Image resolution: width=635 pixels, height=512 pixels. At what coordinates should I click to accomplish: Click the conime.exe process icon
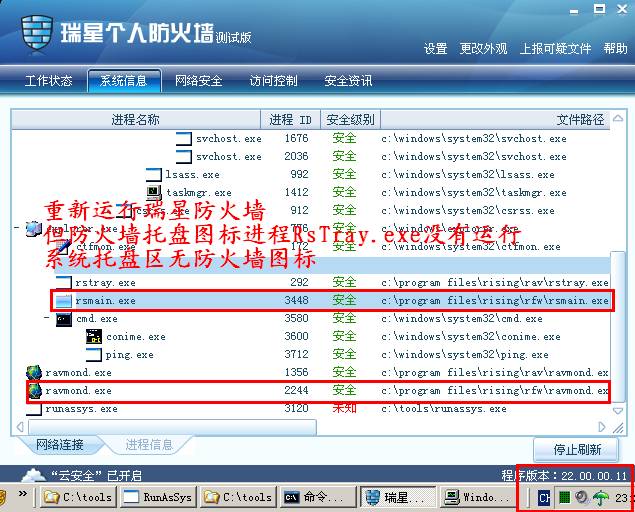point(94,337)
